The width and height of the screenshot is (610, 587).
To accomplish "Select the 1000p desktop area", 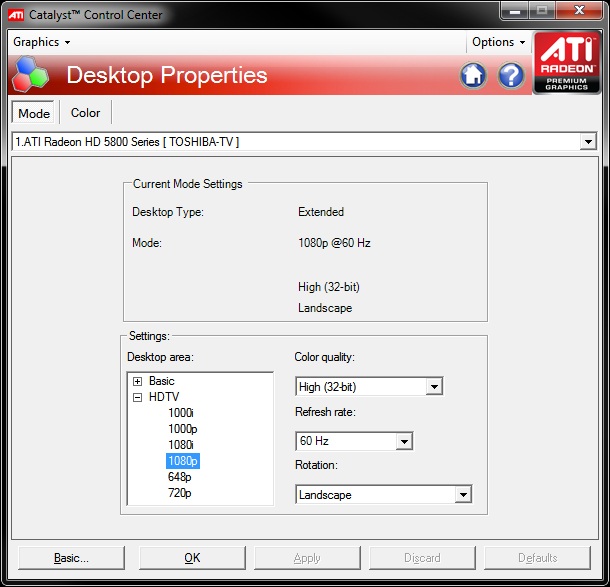I will tap(182, 429).
